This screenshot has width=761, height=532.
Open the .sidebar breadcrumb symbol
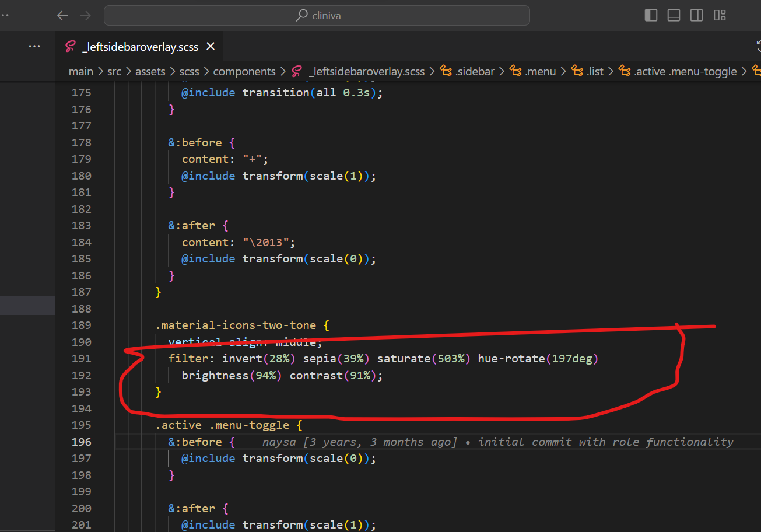pos(475,72)
